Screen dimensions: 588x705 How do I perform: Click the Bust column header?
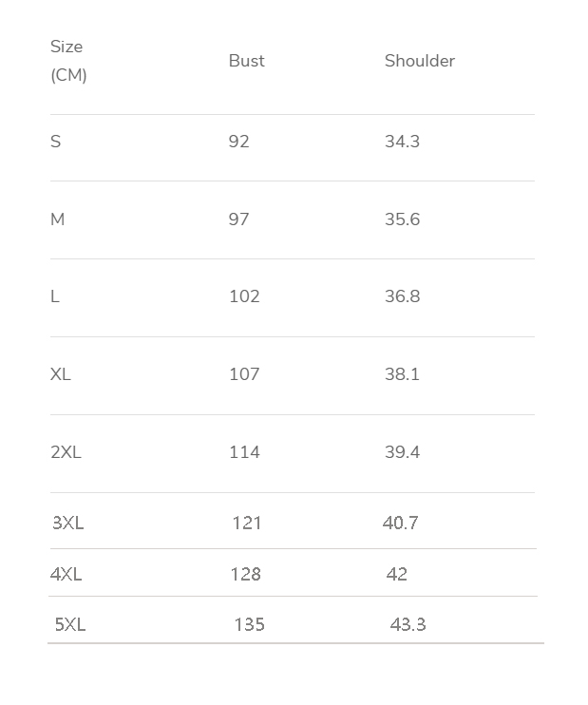[x=246, y=61]
